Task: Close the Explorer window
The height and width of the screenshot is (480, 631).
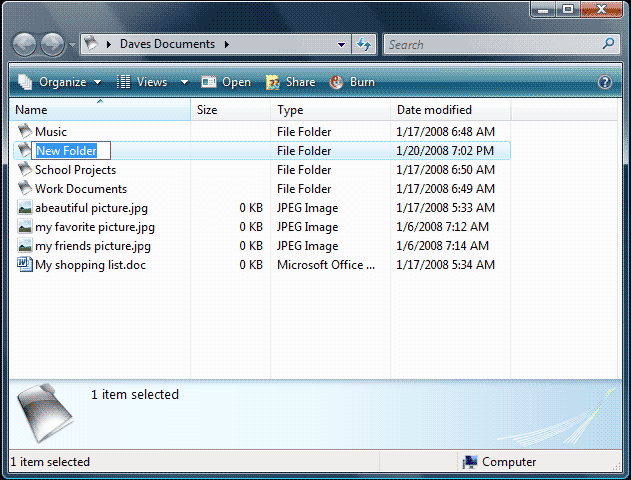Action: [601, 10]
